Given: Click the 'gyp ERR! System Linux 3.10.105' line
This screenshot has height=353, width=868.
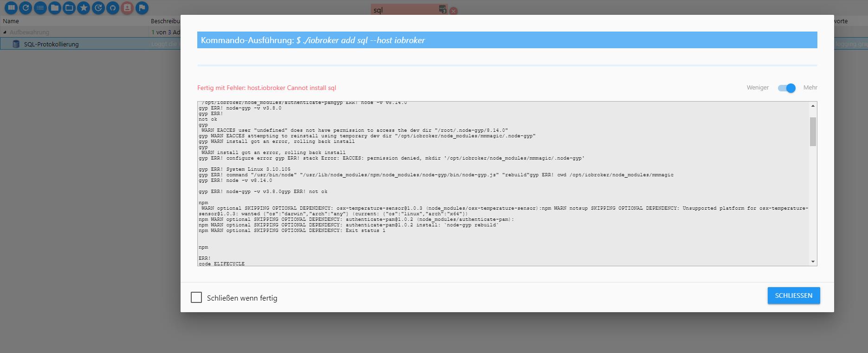Looking at the screenshot, I should tap(245, 169).
